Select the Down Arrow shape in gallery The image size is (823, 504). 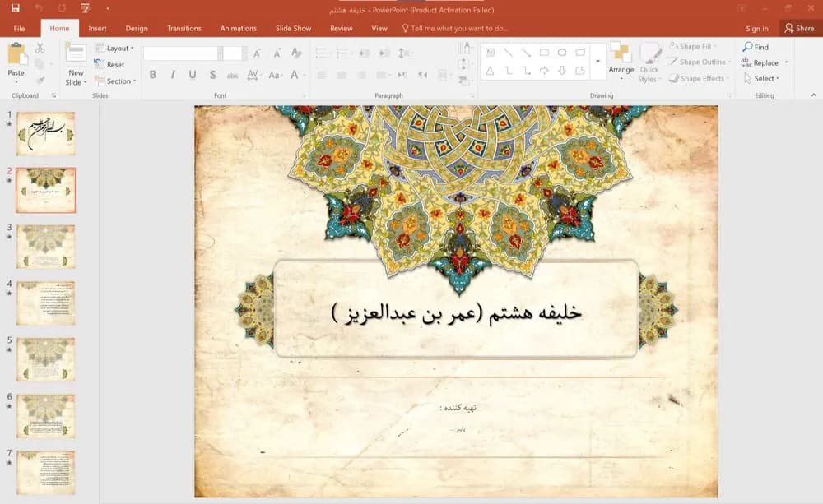(x=562, y=70)
